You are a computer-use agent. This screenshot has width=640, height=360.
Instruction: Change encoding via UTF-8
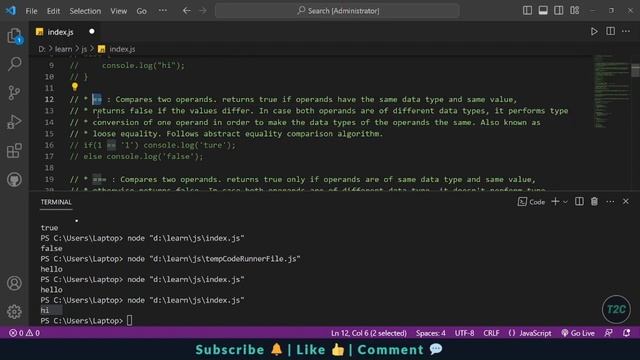click(464, 333)
